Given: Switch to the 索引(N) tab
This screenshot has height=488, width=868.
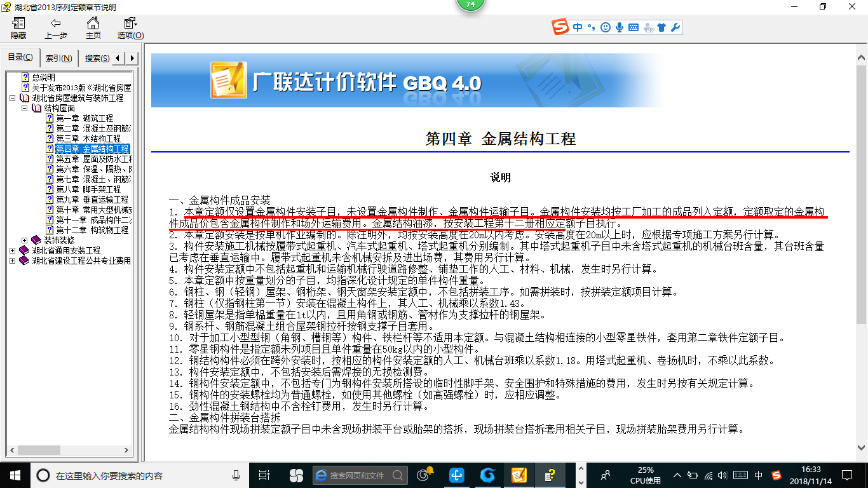Looking at the screenshot, I should tap(59, 58).
